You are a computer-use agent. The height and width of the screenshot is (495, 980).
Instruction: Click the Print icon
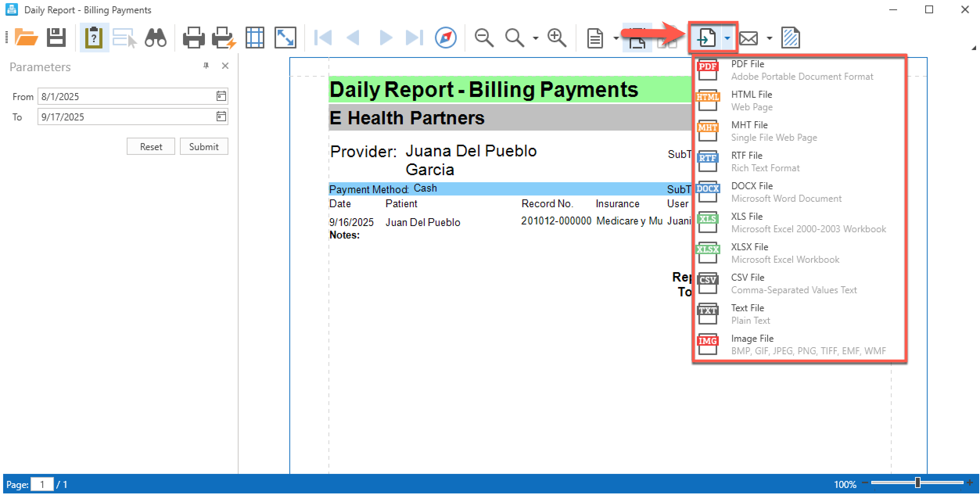(194, 38)
